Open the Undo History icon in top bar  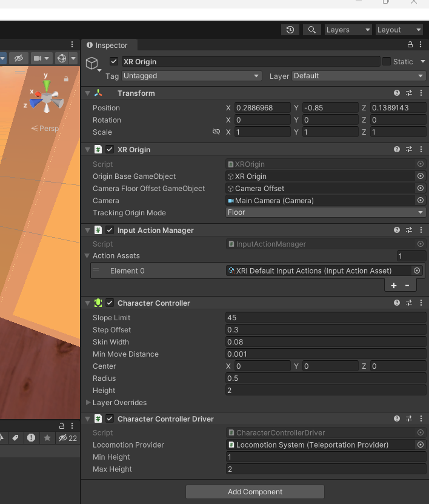pos(290,30)
